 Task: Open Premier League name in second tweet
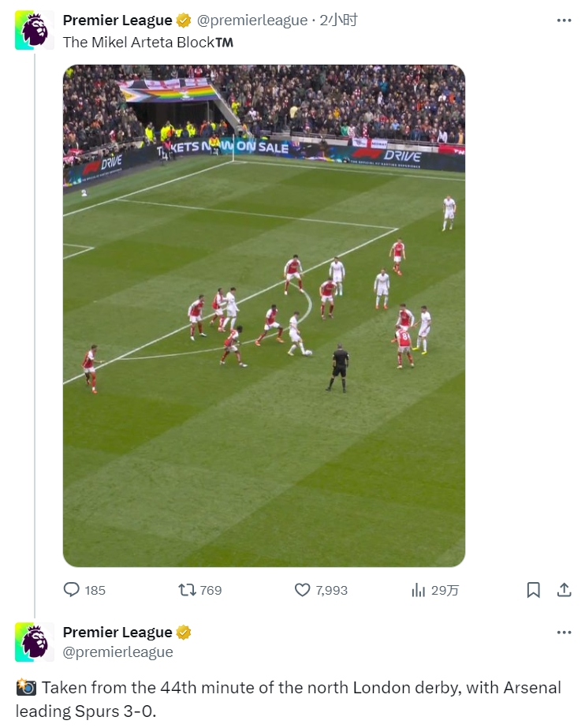click(x=117, y=633)
